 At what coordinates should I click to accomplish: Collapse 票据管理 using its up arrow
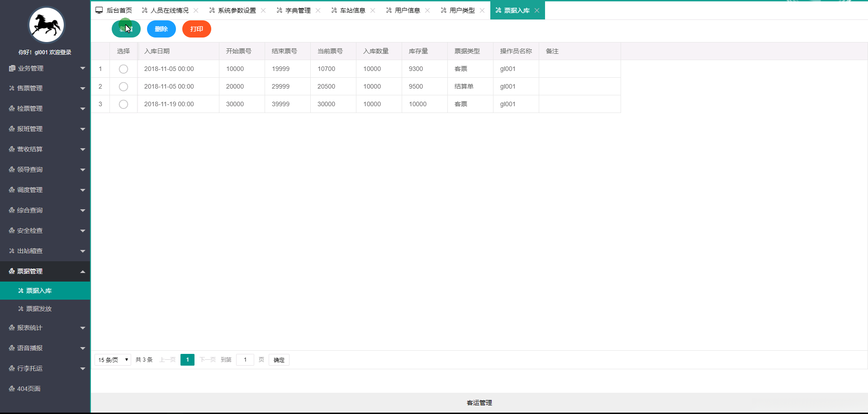click(x=83, y=271)
